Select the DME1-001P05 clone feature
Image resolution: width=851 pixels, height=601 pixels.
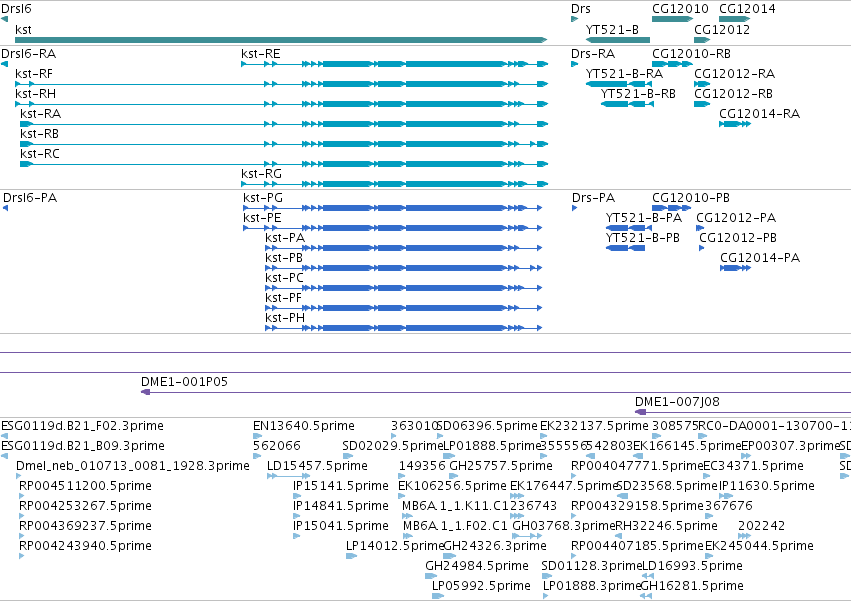pos(496,392)
